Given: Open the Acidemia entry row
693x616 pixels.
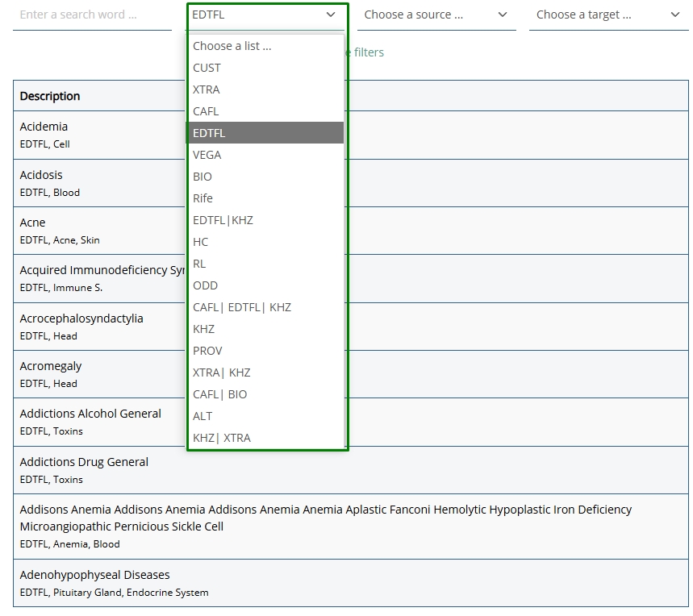Looking at the screenshot, I should [44, 127].
